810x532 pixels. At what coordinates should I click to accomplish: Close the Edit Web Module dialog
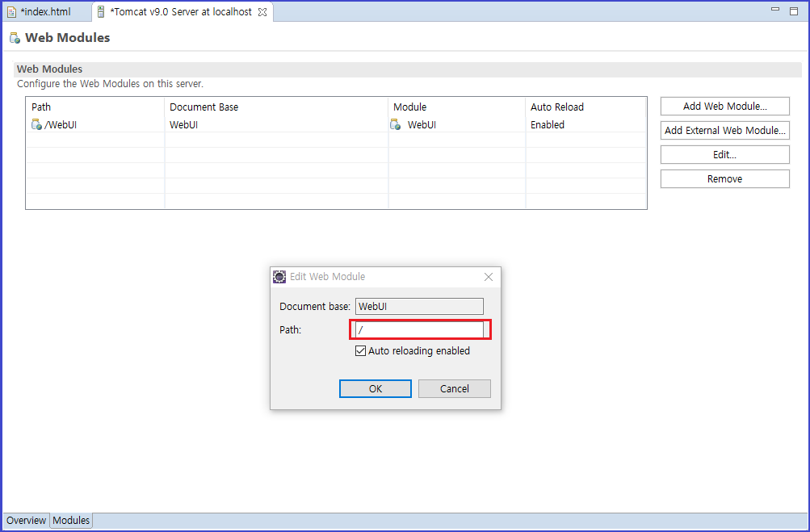488,277
